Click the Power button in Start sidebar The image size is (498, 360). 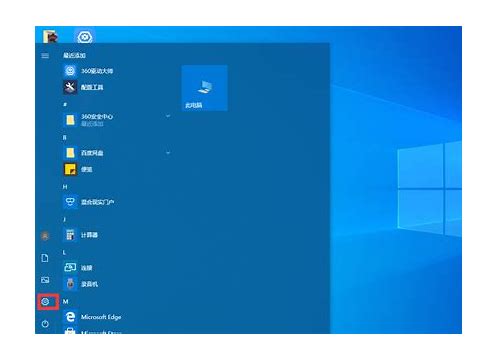point(45,324)
